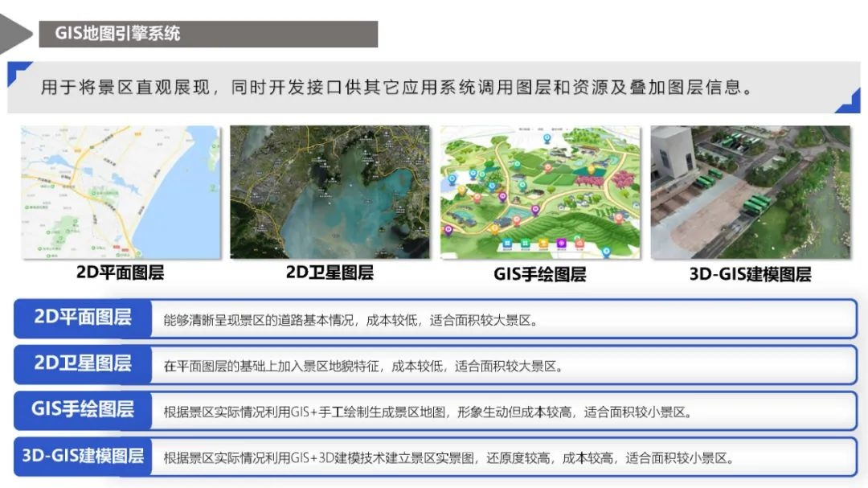Click the blue location pin atop the hand-drawn map
Viewport: 868px width, 488px height.
pyautogui.click(x=547, y=138)
